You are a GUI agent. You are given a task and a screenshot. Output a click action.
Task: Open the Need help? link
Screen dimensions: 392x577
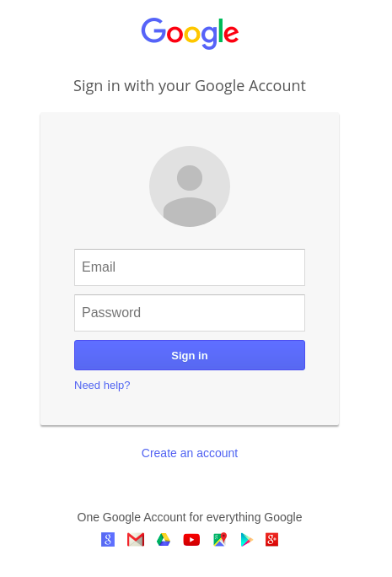[x=102, y=386]
